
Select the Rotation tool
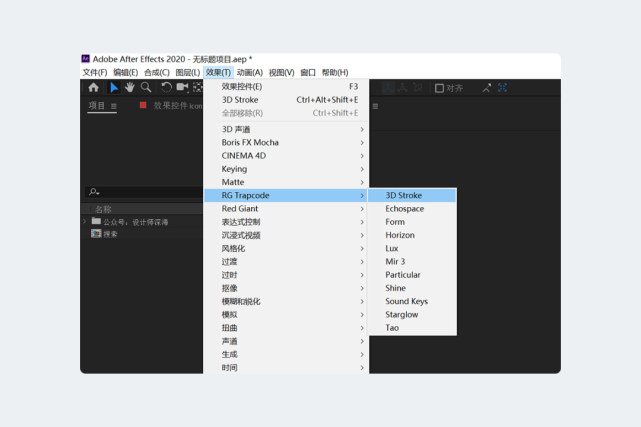click(166, 87)
